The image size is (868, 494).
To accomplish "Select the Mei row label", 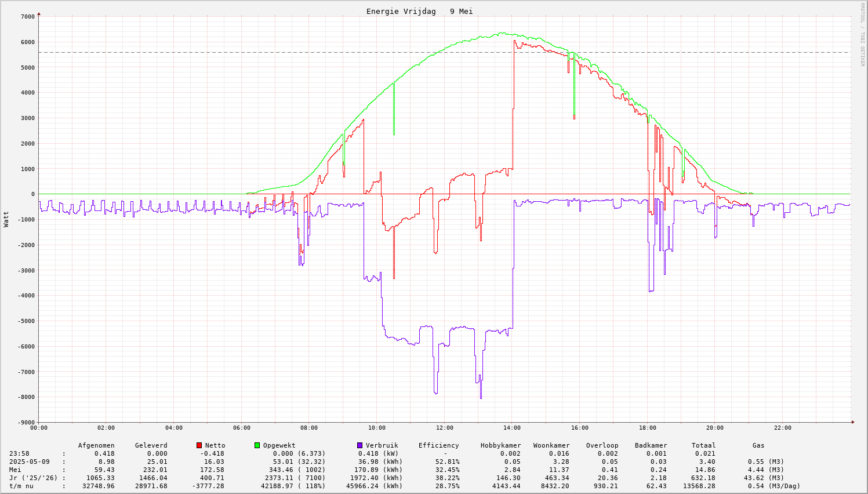I will coord(16,470).
